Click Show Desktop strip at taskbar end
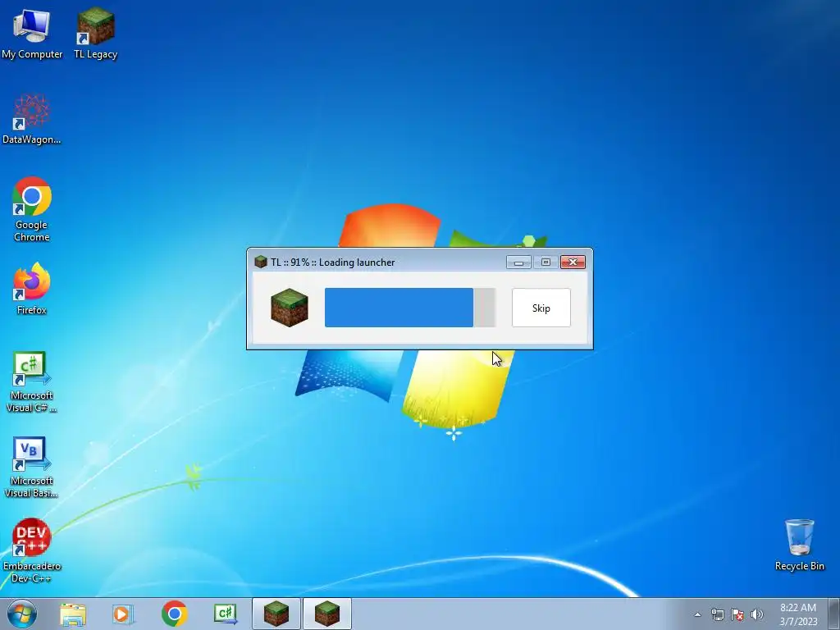 click(834, 614)
